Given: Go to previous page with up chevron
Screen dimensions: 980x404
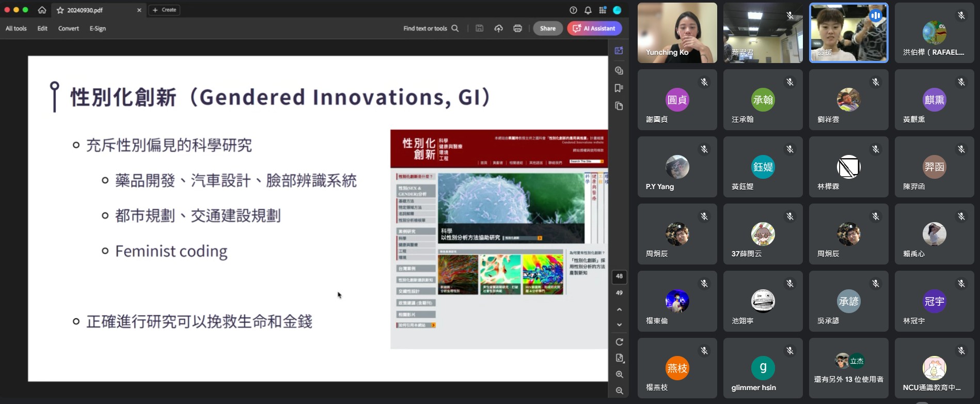Looking at the screenshot, I should pos(619,309).
